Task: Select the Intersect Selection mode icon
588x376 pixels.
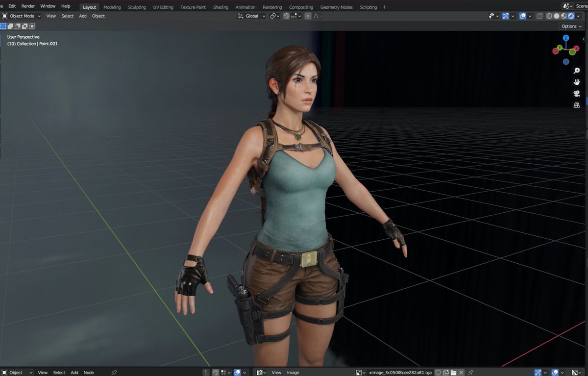Action: pyautogui.click(x=31, y=26)
